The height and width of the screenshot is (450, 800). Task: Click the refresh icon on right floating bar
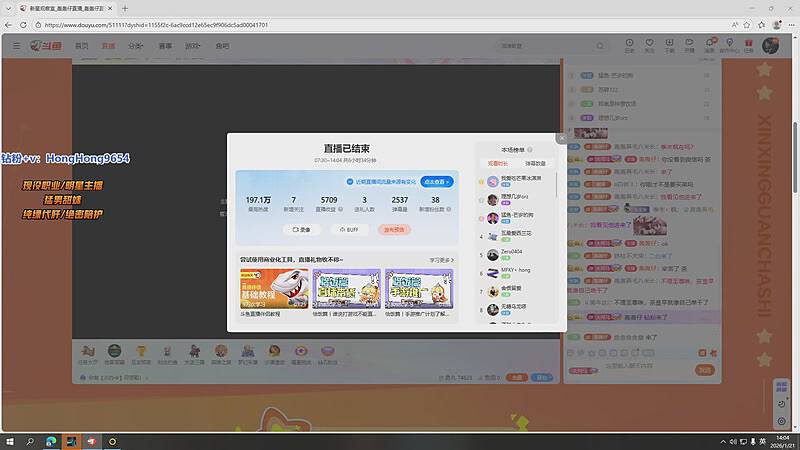pos(782,404)
